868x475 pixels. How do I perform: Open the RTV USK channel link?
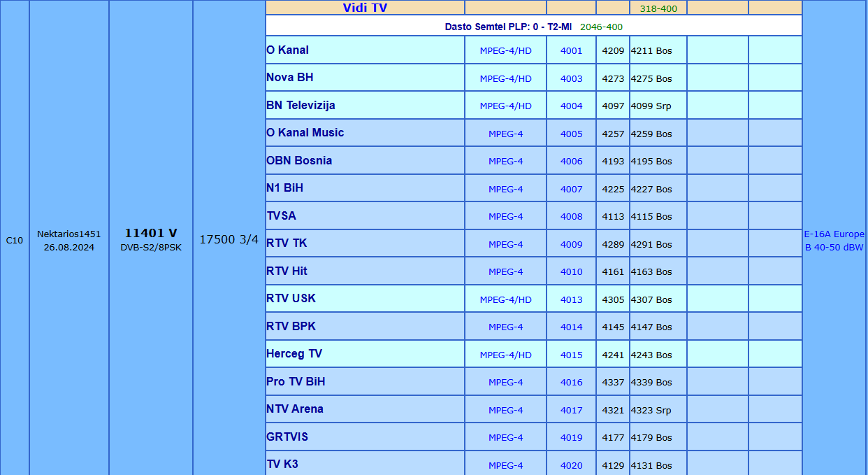(x=291, y=299)
